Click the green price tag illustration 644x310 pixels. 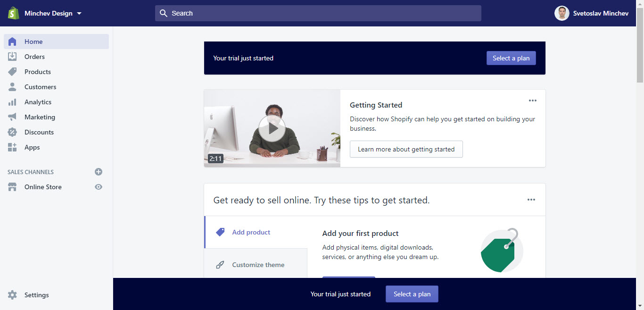(502, 251)
